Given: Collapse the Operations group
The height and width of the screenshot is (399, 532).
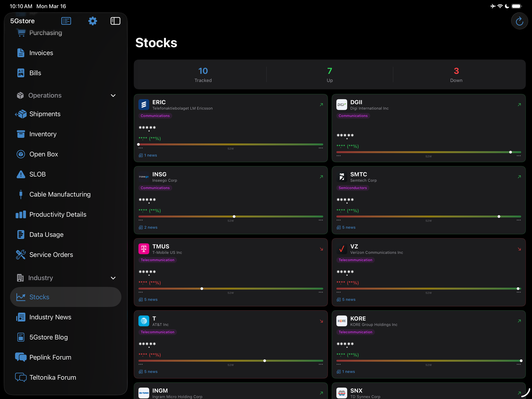Looking at the screenshot, I should (x=113, y=95).
